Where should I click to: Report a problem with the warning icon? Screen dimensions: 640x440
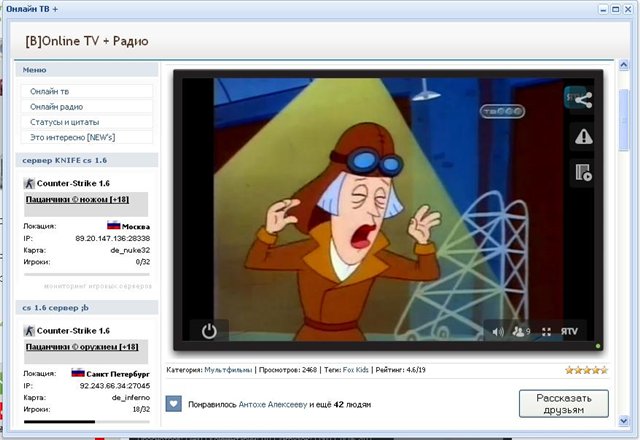pos(584,137)
